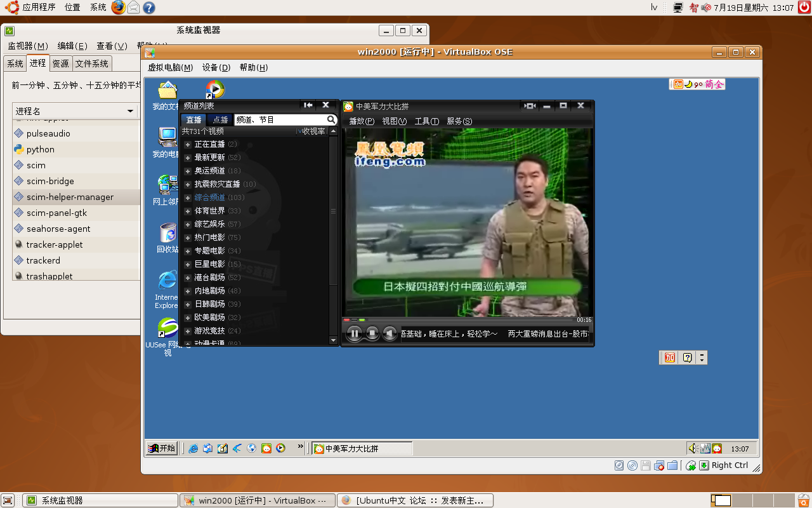The width and height of the screenshot is (812, 508).
Task: Click Internet Explorer quick launch icon
Action: pyautogui.click(x=193, y=448)
